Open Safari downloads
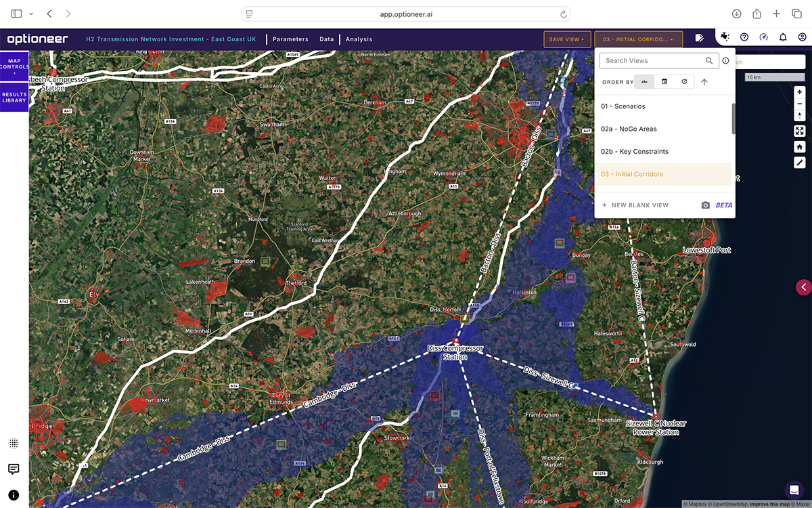This screenshot has height=508, width=812. coord(737,14)
